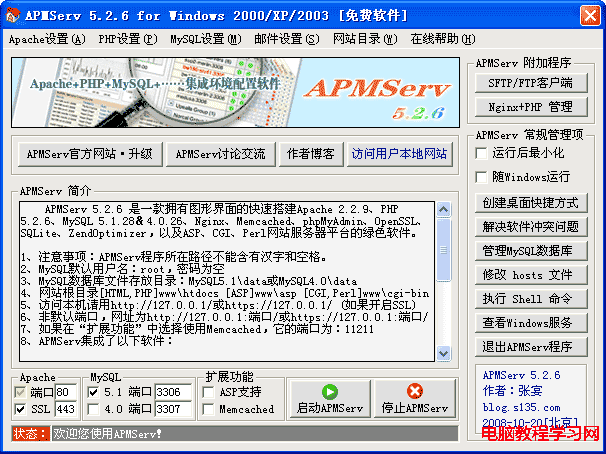Click the scroll up arrow of 简介 textbox
Viewport: 606px width, 454px height.
click(443, 209)
